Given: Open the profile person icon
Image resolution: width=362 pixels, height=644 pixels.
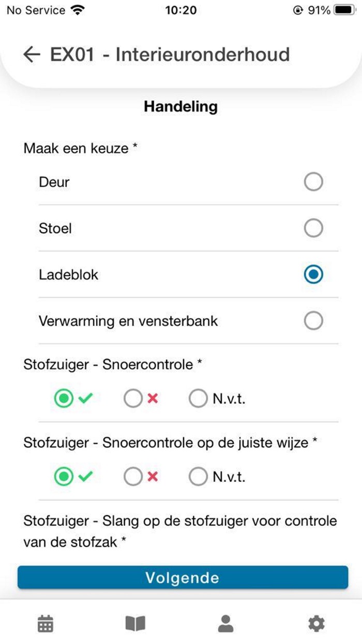Looking at the screenshot, I should [x=226, y=624].
